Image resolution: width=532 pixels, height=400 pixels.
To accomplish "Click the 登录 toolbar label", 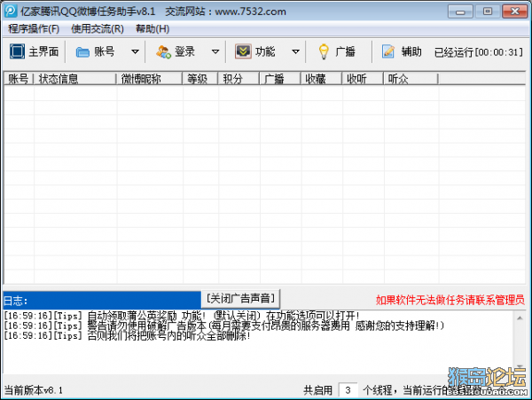I will [185, 52].
